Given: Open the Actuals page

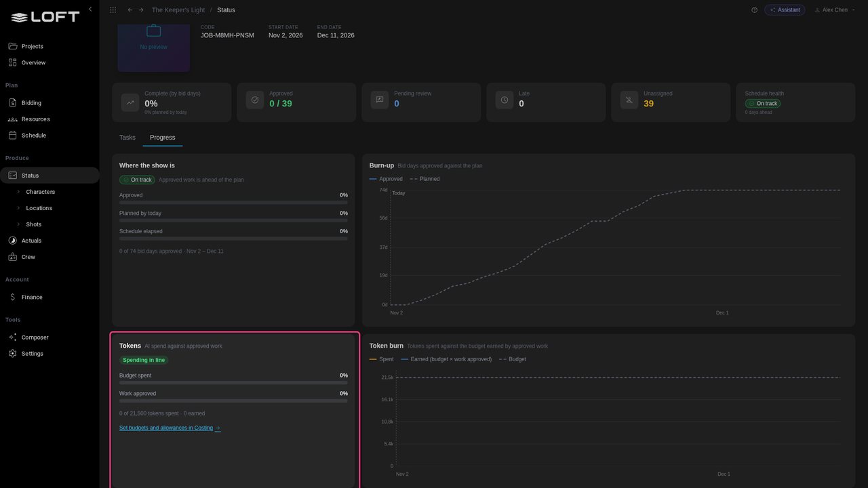Looking at the screenshot, I should click(x=50, y=241).
